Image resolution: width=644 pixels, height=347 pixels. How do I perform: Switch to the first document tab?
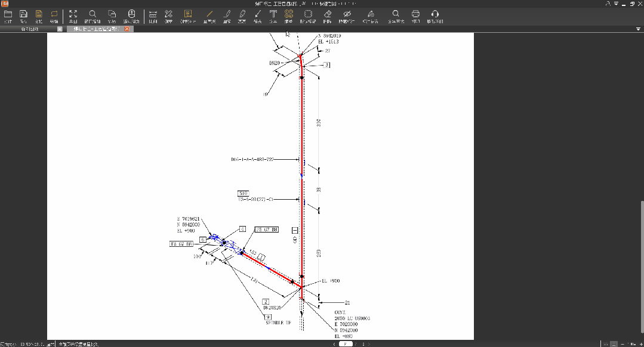coord(30,29)
